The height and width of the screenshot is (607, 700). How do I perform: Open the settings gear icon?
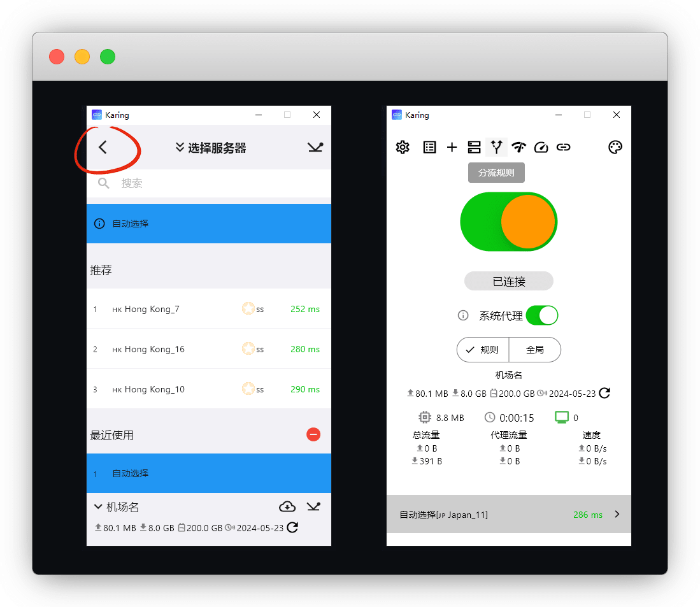click(x=403, y=148)
